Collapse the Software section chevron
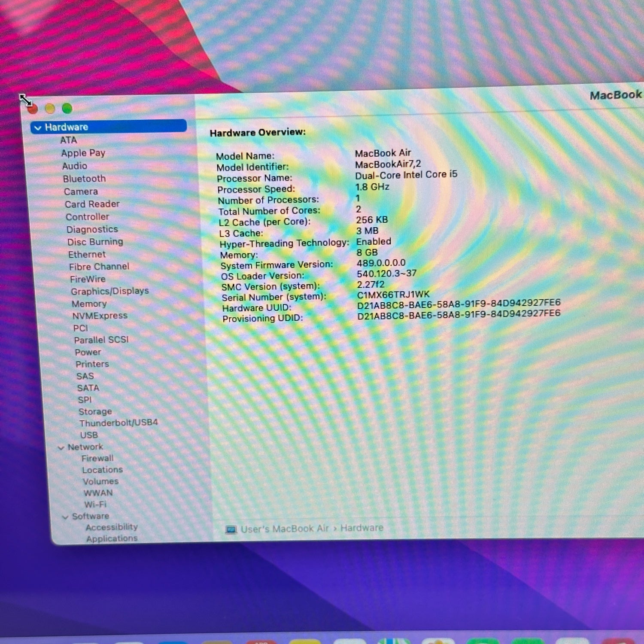 (x=65, y=517)
